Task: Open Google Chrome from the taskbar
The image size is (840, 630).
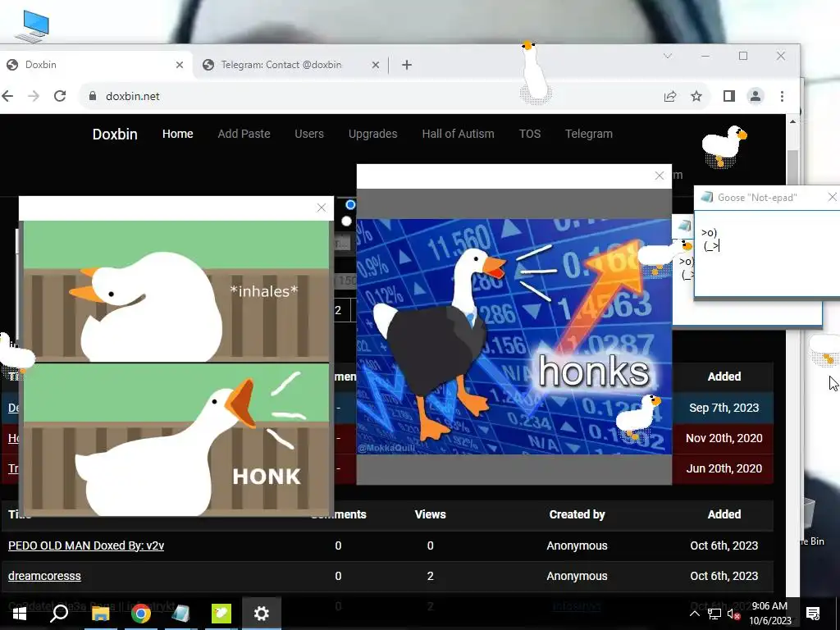Action: pos(141,614)
